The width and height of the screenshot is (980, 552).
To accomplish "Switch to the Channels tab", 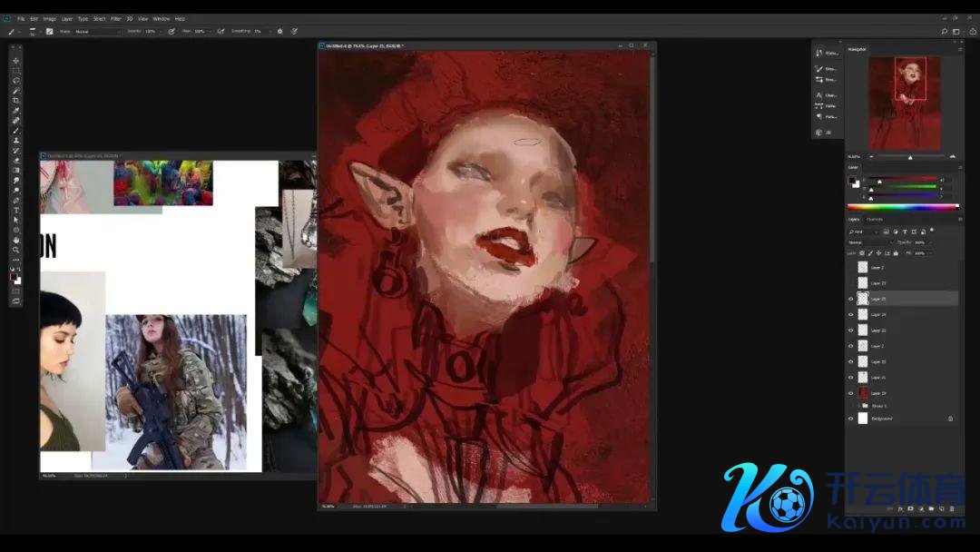I will [x=875, y=219].
